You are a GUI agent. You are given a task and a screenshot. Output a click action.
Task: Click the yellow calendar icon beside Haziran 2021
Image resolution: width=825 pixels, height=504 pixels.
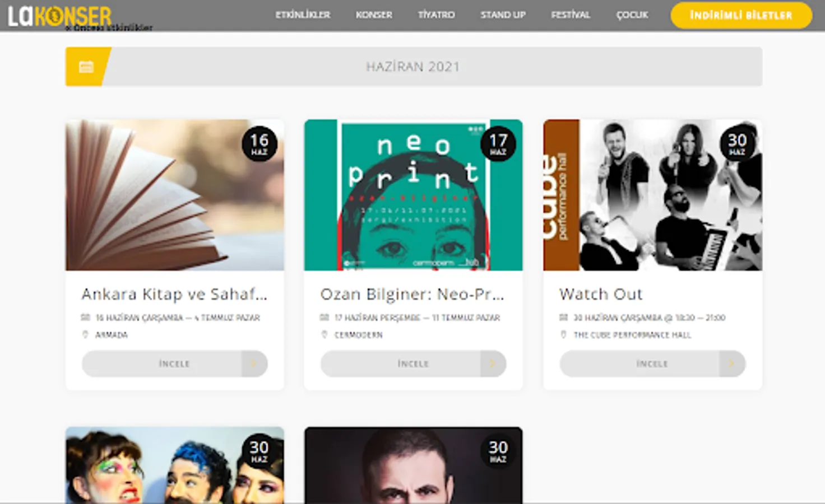pyautogui.click(x=86, y=67)
